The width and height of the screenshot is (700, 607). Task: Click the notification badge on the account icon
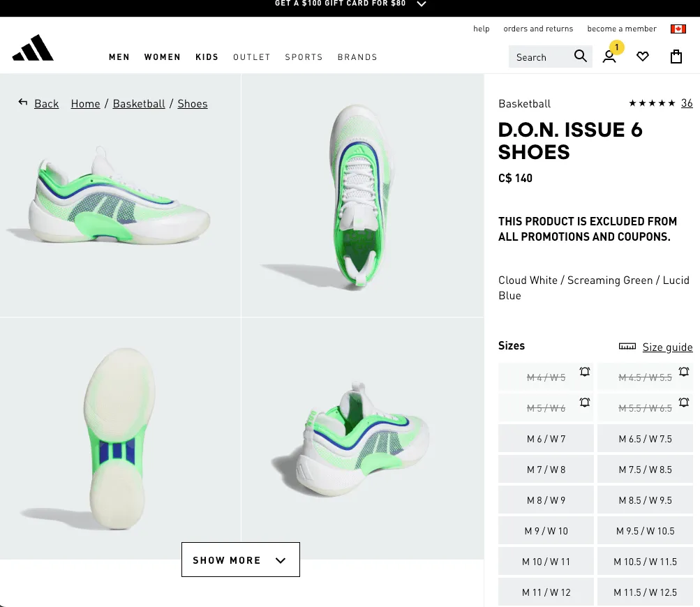[616, 47]
